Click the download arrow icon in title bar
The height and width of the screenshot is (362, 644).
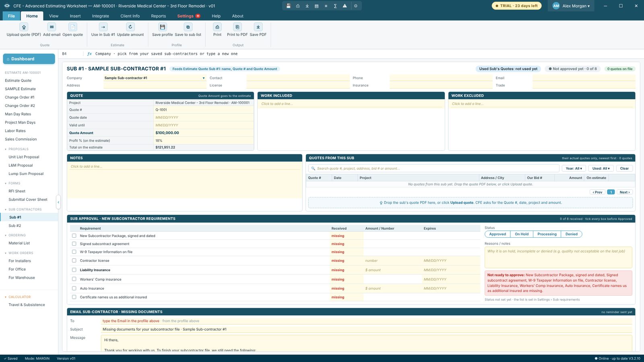(x=307, y=6)
